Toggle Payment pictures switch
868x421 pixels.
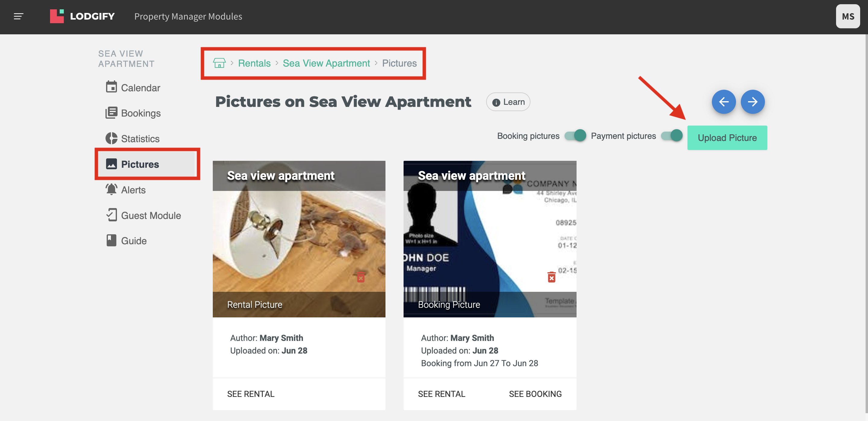click(671, 136)
